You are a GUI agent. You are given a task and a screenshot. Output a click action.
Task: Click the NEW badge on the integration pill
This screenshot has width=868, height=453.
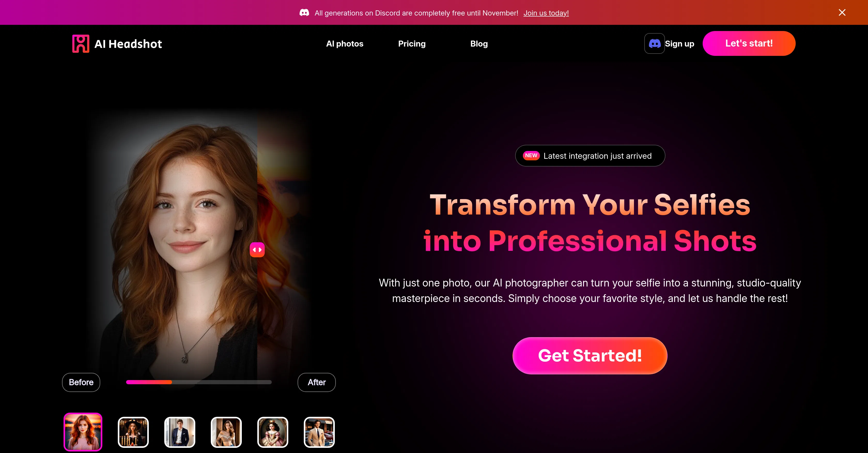[x=531, y=155]
